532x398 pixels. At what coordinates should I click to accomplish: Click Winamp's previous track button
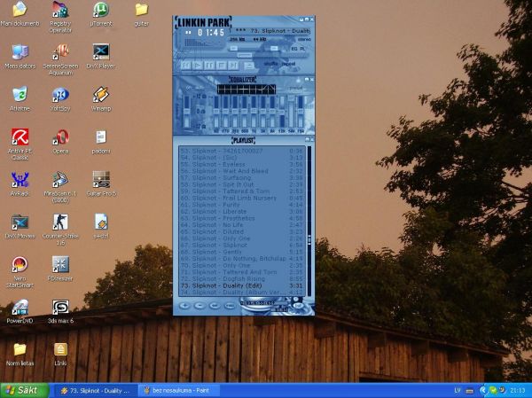[x=186, y=65]
